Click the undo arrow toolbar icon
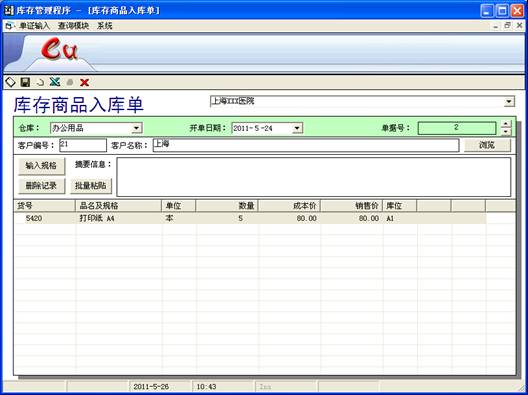This screenshot has height=395, width=528. 40,82
